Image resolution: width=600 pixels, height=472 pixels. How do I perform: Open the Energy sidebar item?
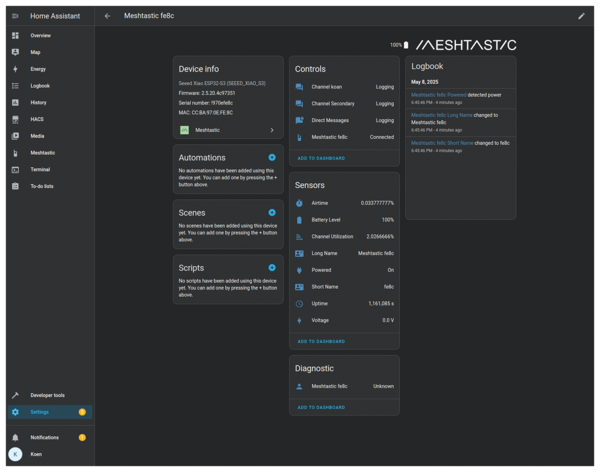(38, 69)
